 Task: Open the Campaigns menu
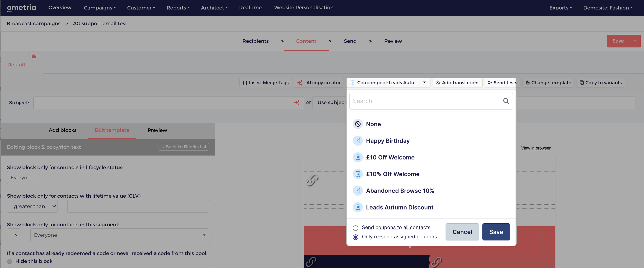coord(100,8)
